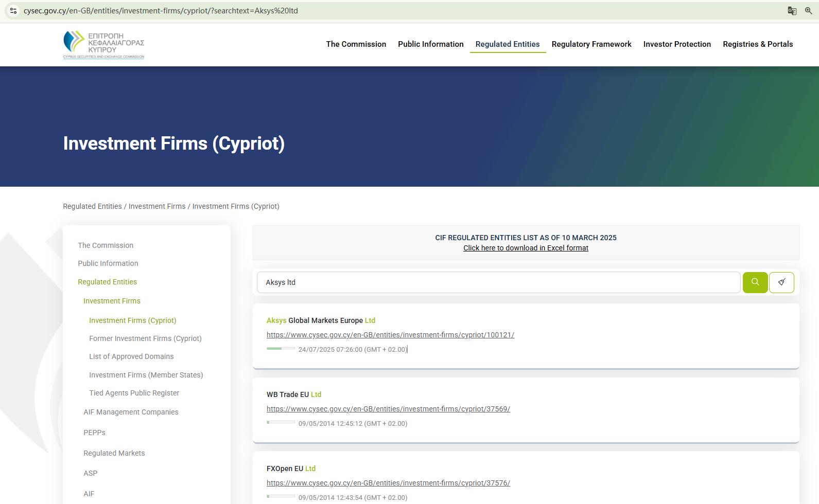The image size is (819, 504).
Task: Click the FXOpen EU relevance bar
Action: (281, 497)
